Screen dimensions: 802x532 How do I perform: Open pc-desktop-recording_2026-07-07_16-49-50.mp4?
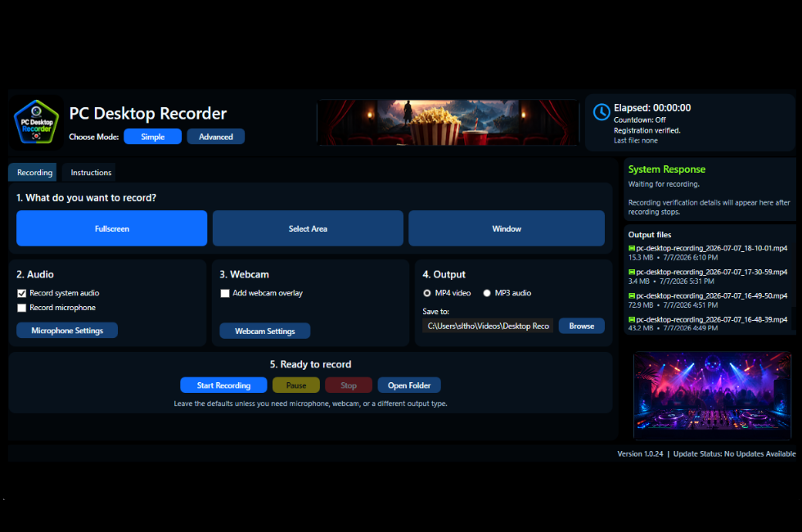pyautogui.click(x=711, y=295)
